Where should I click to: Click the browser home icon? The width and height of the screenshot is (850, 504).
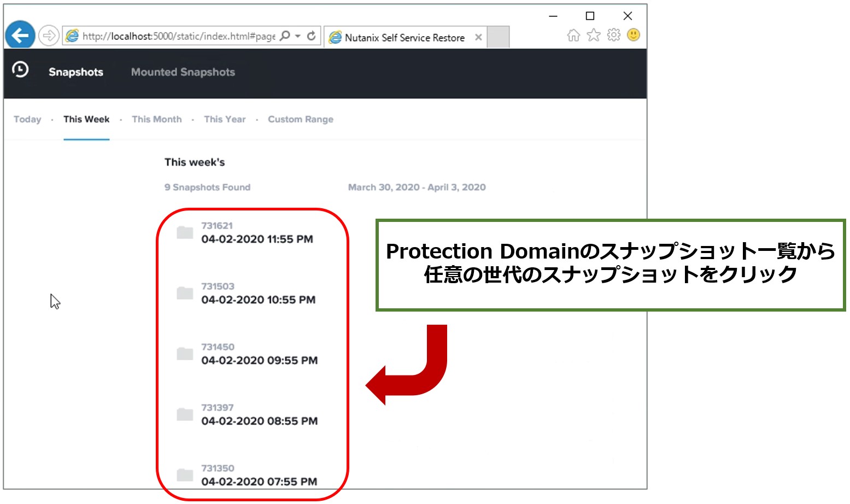click(573, 36)
